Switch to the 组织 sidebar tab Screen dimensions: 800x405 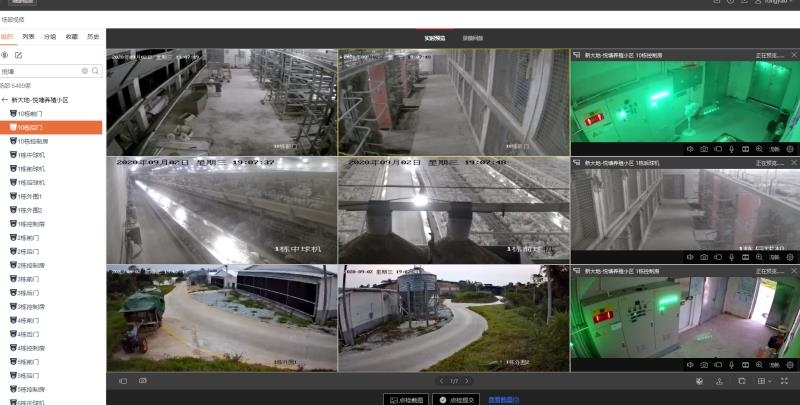pos(7,37)
